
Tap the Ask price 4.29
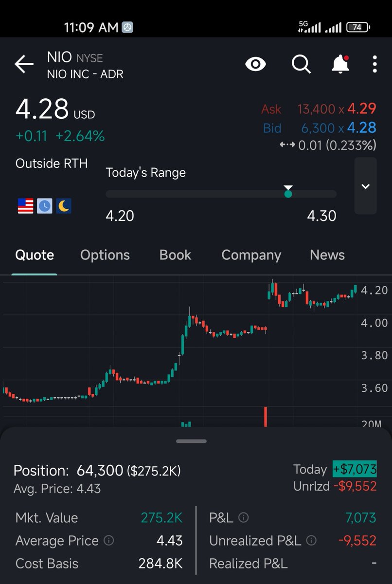click(x=362, y=109)
